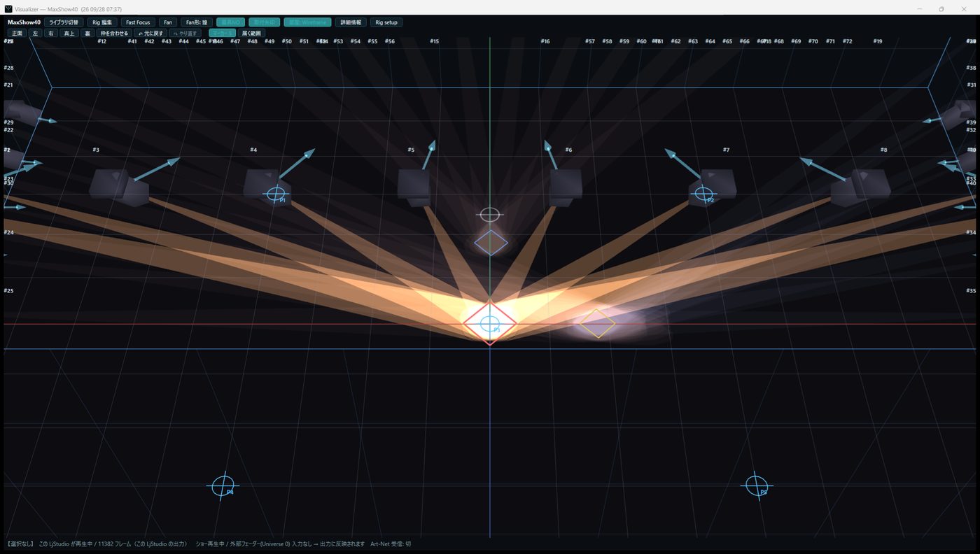Click the #19 fixture label
Screen dimensions: 980x554
click(878, 41)
